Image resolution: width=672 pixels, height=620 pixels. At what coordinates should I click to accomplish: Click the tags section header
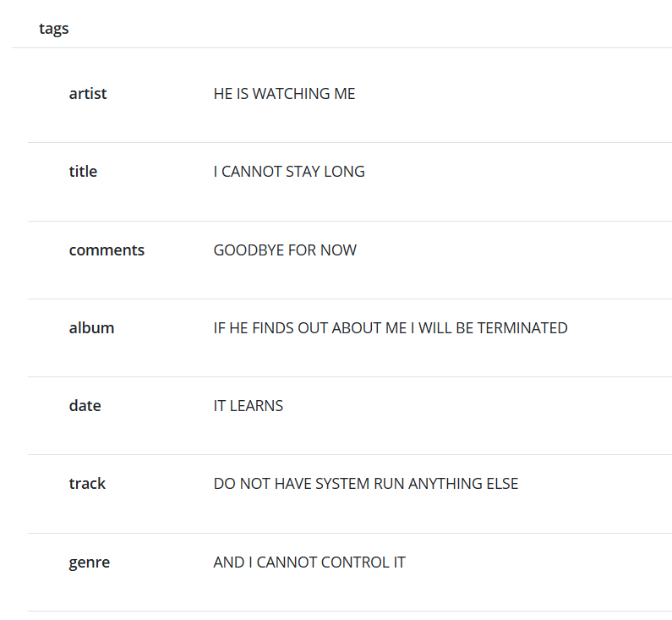tap(54, 29)
